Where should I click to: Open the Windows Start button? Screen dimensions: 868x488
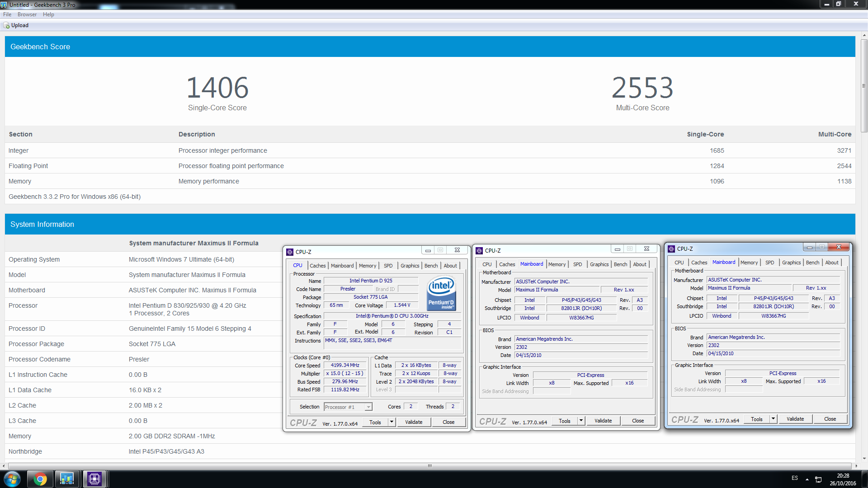point(12,479)
